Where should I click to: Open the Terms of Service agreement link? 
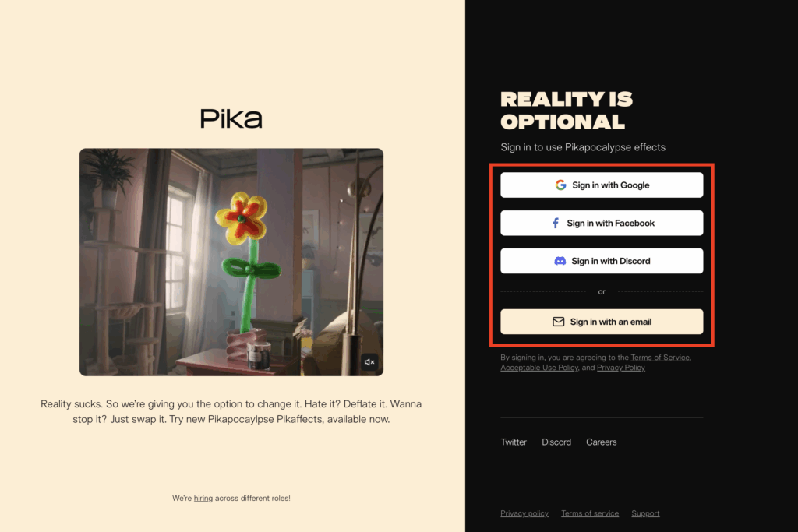coord(660,358)
